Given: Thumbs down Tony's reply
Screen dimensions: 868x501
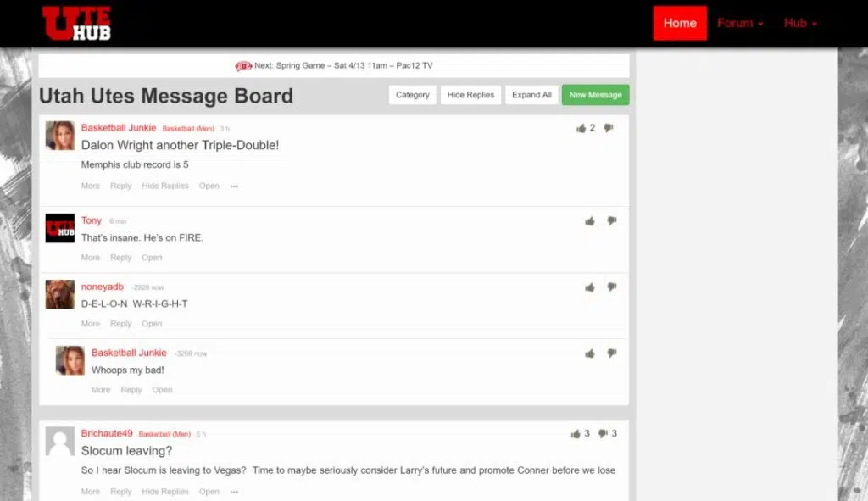Looking at the screenshot, I should pos(611,220).
